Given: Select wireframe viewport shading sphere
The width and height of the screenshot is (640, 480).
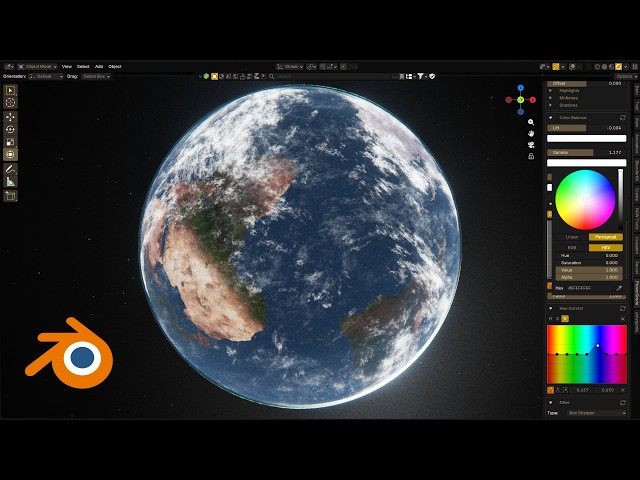Looking at the screenshot, I should coord(598,67).
